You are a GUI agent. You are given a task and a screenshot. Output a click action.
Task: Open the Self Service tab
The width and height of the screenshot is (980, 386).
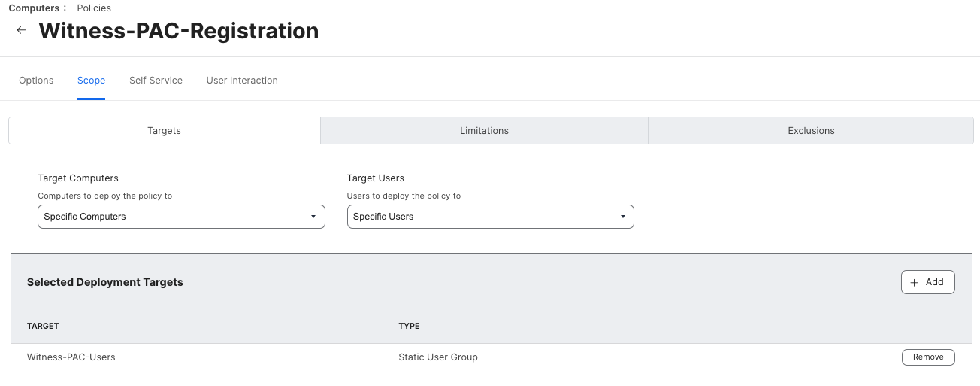[x=156, y=81]
